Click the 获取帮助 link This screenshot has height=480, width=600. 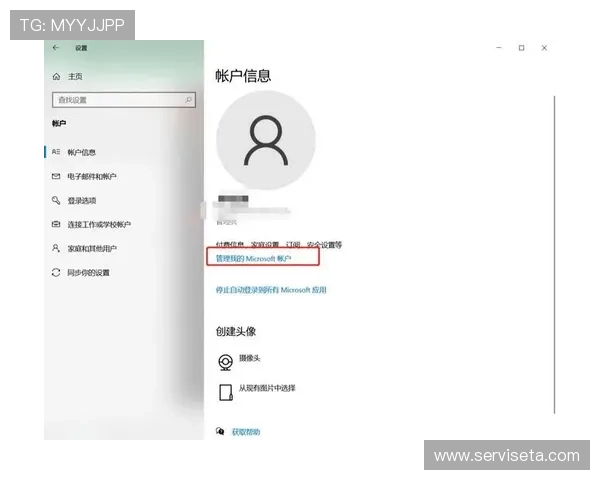point(246,432)
